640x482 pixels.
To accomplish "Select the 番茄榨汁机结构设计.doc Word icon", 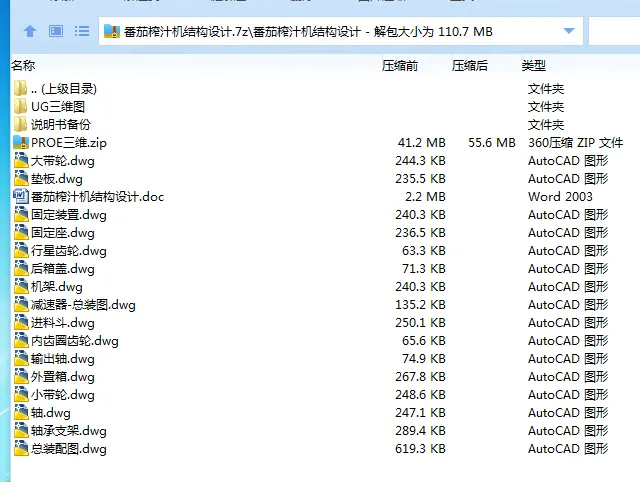I will (21, 196).
